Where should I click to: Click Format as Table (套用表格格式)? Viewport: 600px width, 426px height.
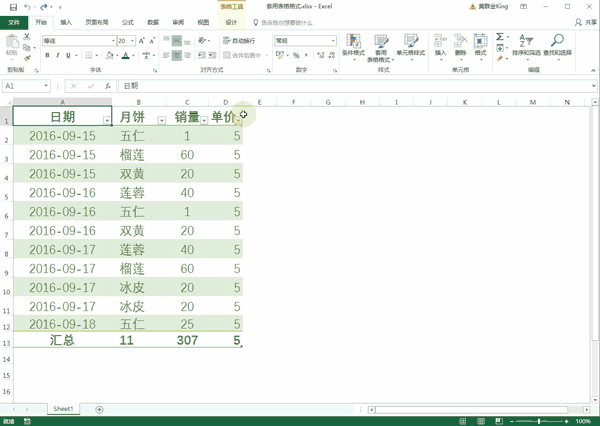click(381, 46)
